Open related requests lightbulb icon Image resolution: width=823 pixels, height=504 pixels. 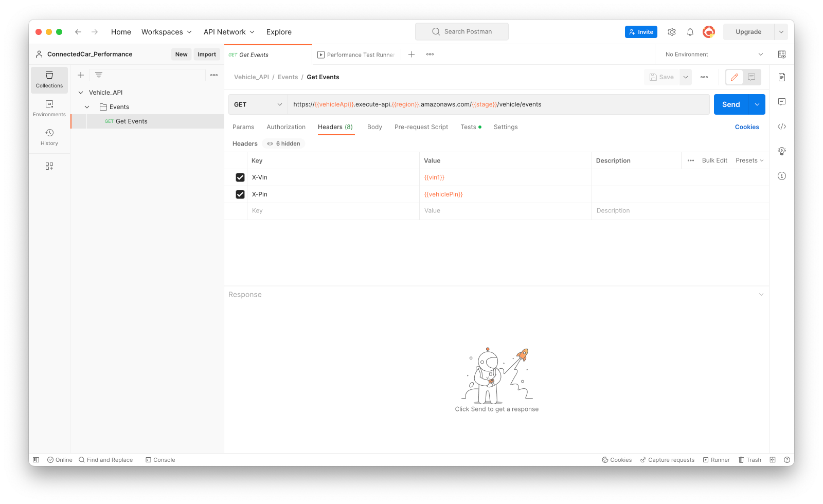pos(782,151)
